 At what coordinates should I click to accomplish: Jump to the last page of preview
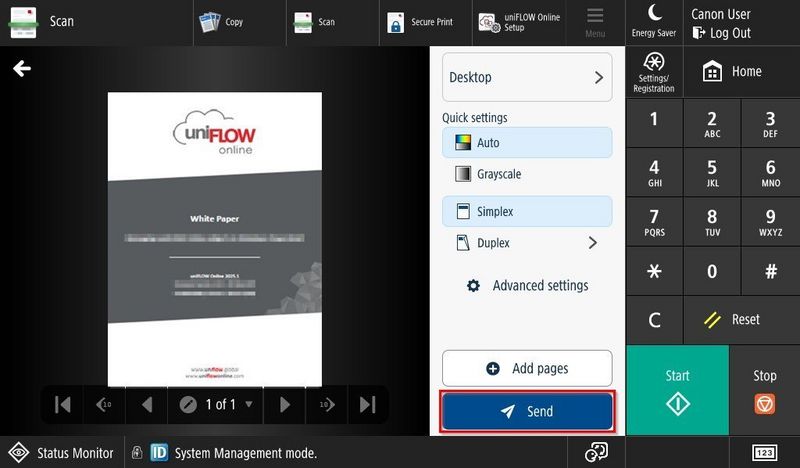pyautogui.click(x=367, y=405)
